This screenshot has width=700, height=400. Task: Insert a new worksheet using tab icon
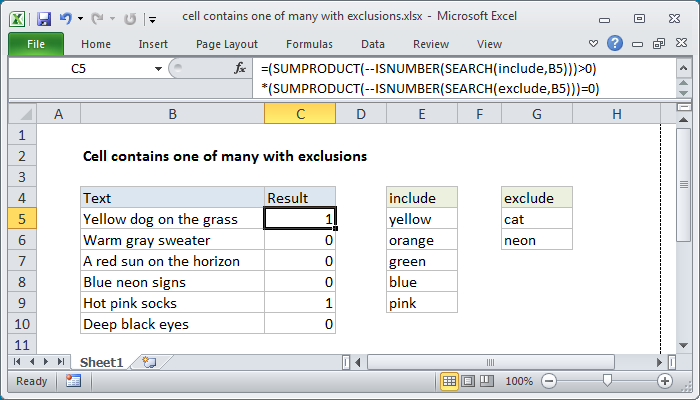[149, 361]
